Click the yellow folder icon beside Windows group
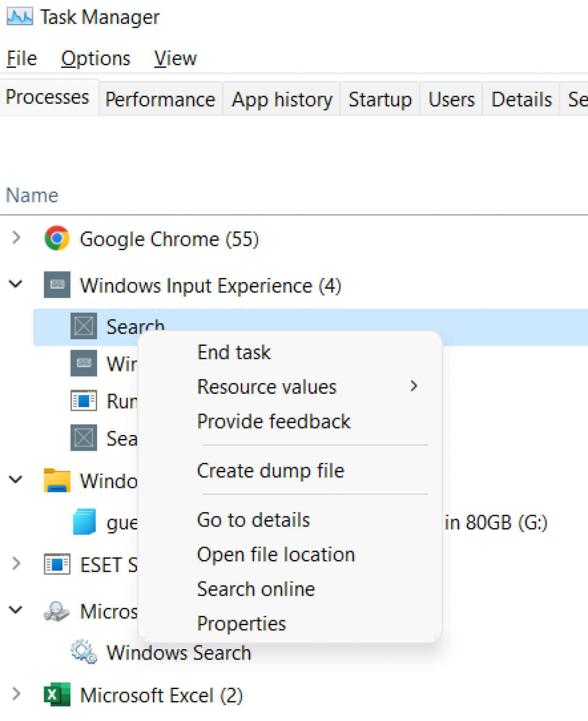Viewport: 588px width, 721px height. tap(57, 480)
